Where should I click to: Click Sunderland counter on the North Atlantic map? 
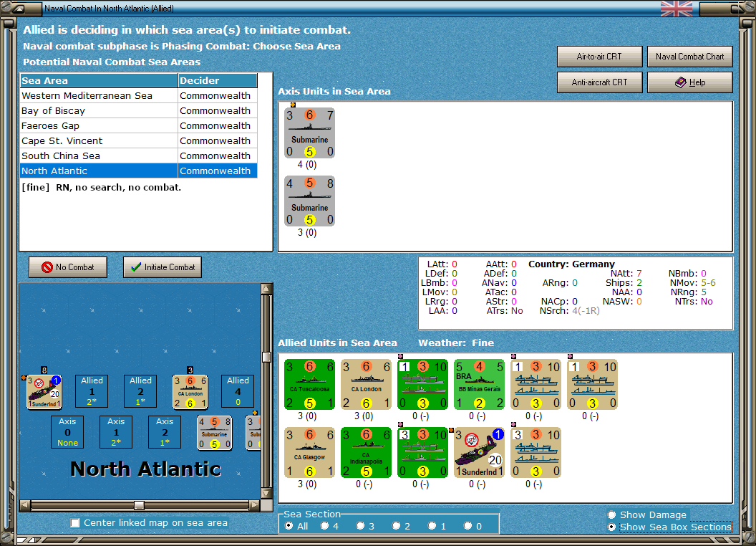pos(44,391)
